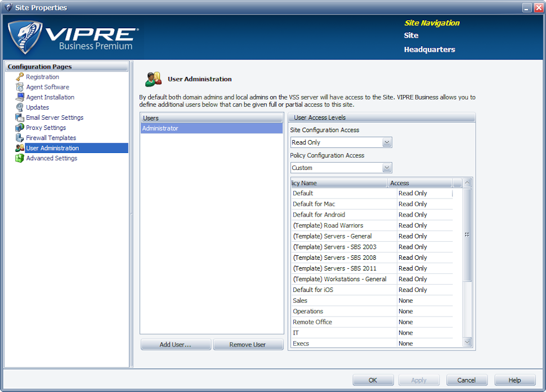The height and width of the screenshot is (392, 546).
Task: Select the Default policy name cell
Action: click(344, 193)
